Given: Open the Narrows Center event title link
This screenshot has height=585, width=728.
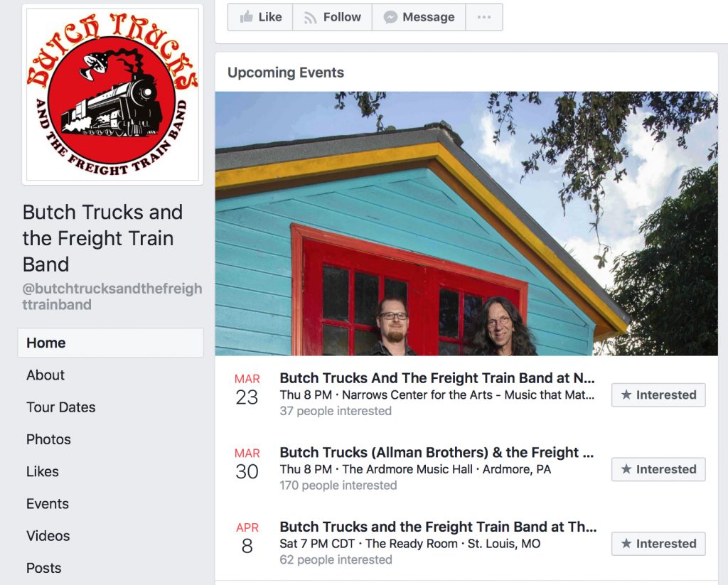Looking at the screenshot, I should pyautogui.click(x=437, y=378).
